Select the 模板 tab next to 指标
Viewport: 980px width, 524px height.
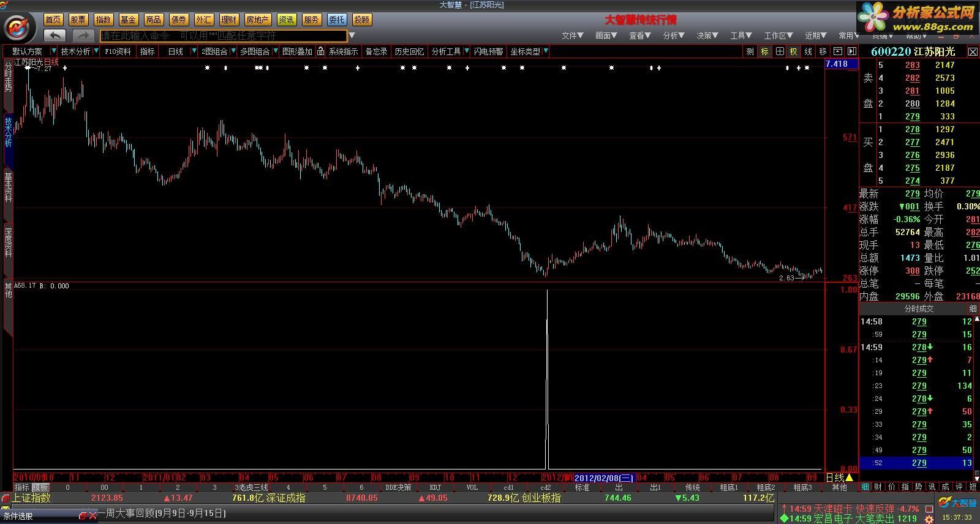[x=40, y=487]
